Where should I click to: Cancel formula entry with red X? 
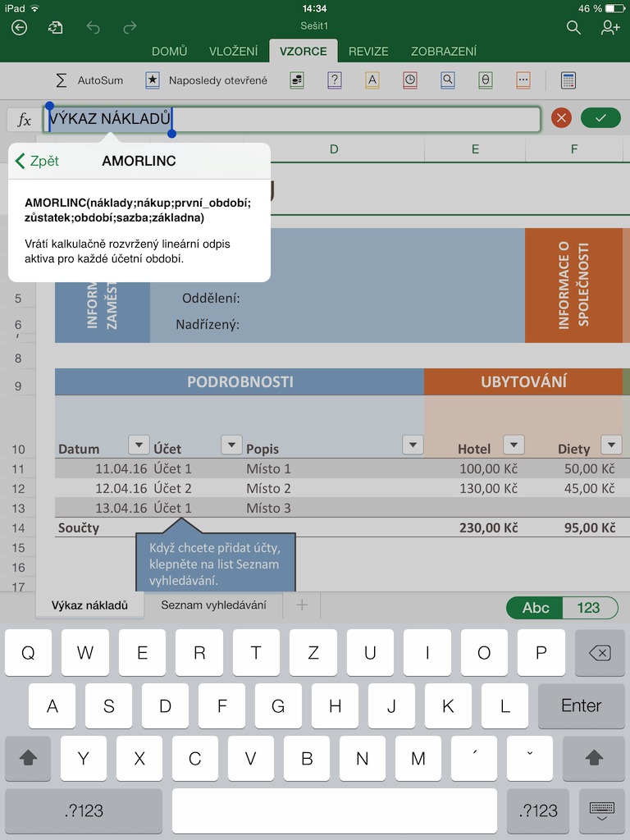tap(561, 118)
